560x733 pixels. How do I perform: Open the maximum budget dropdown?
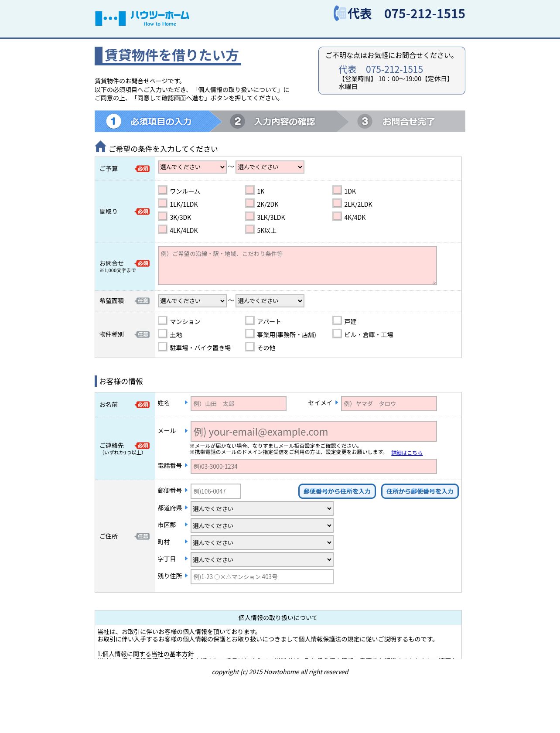(270, 167)
